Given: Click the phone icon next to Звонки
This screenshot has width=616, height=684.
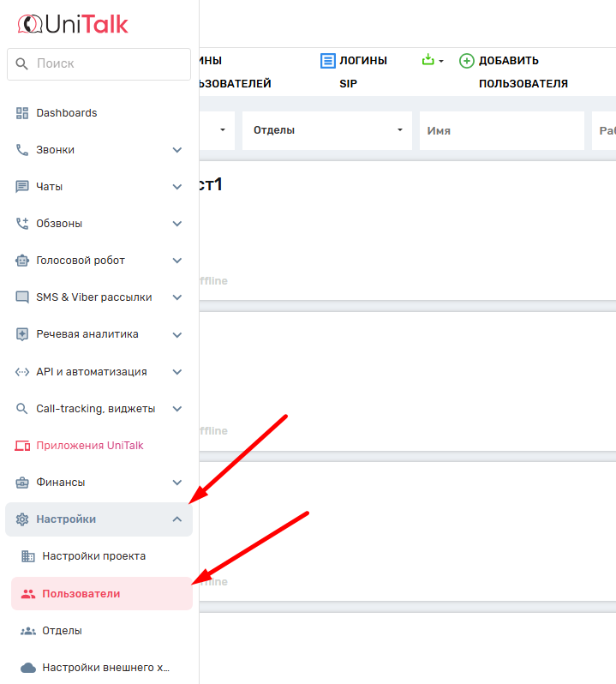Looking at the screenshot, I should pyautogui.click(x=22, y=150).
